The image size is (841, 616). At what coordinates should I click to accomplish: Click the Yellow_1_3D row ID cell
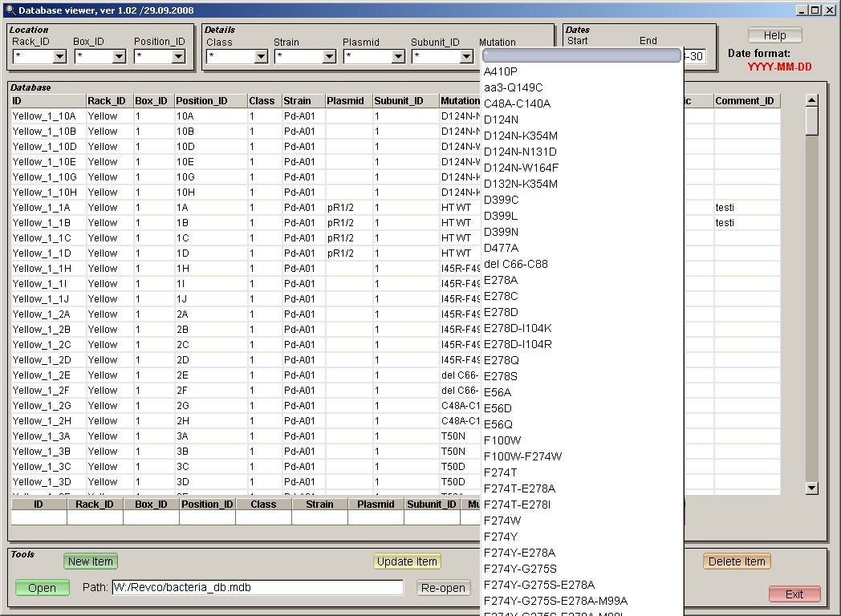coord(48,482)
